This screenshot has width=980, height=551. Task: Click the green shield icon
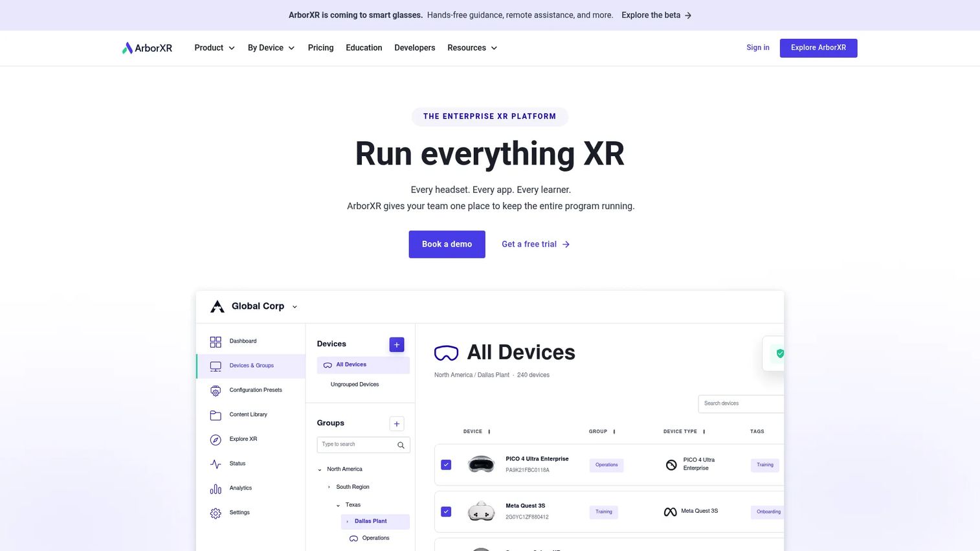click(780, 354)
